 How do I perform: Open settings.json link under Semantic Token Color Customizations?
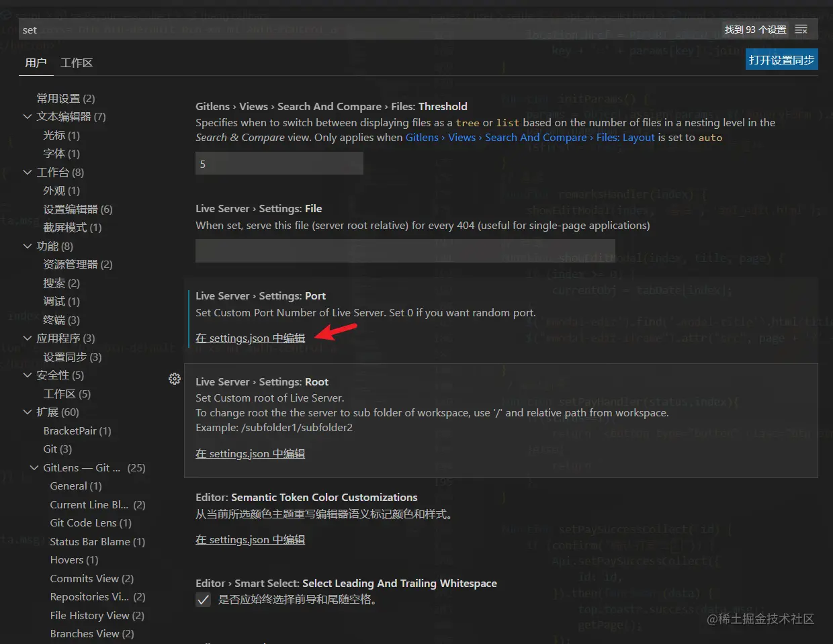click(250, 539)
